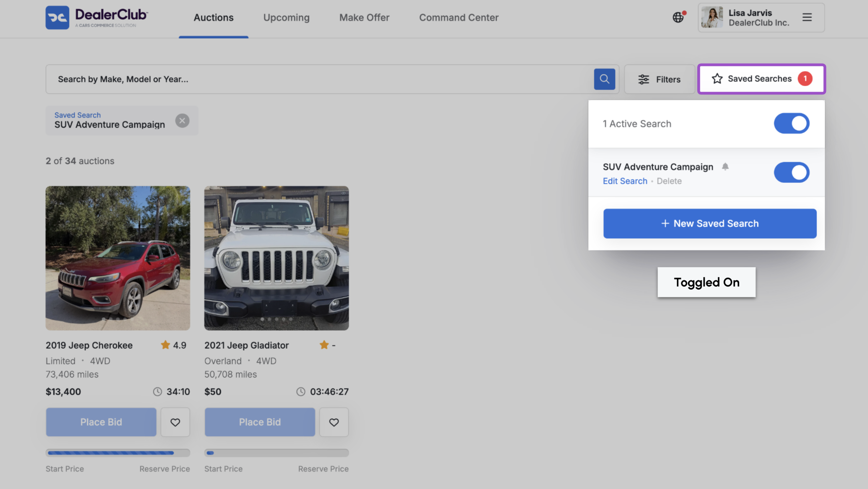Click the bell icon next to SUV Adventure Campaign
Screen dimensions: 868x489
pos(725,166)
